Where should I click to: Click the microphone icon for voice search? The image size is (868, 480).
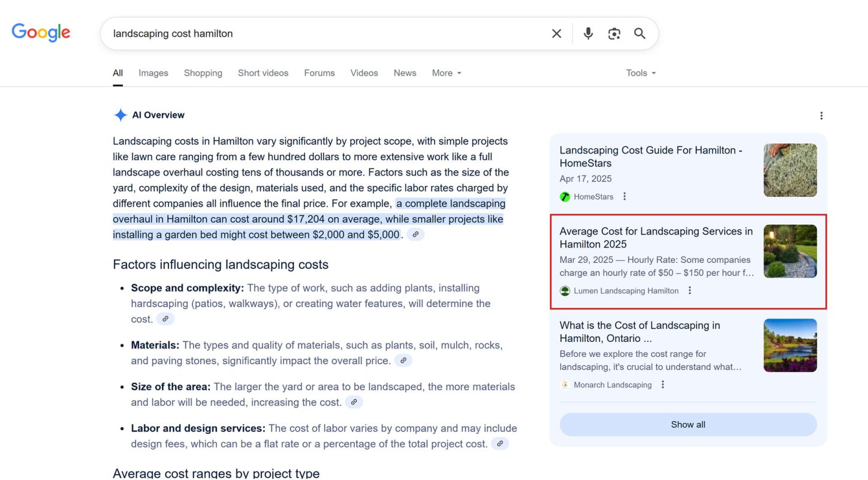[588, 33]
